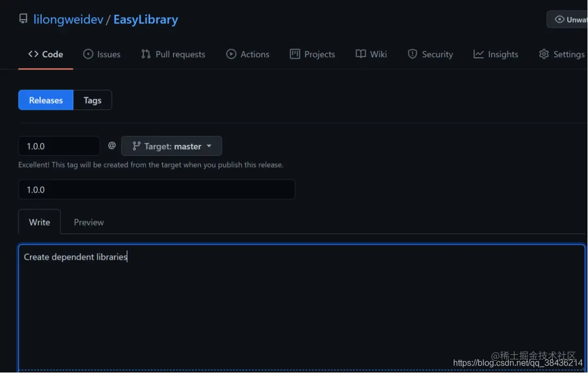
Task: Click the git branch icon in Target button
Action: pos(136,146)
